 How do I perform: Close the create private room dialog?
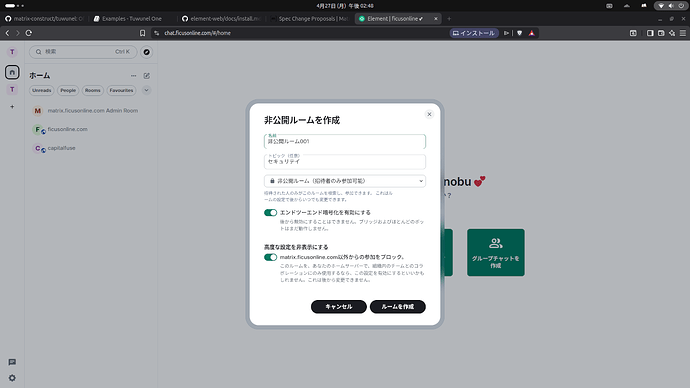[x=429, y=114]
